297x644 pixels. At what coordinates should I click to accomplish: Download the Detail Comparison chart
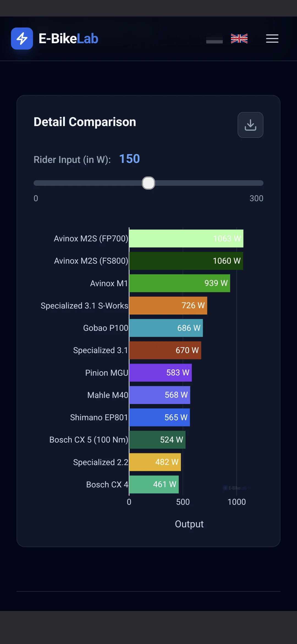click(x=251, y=125)
